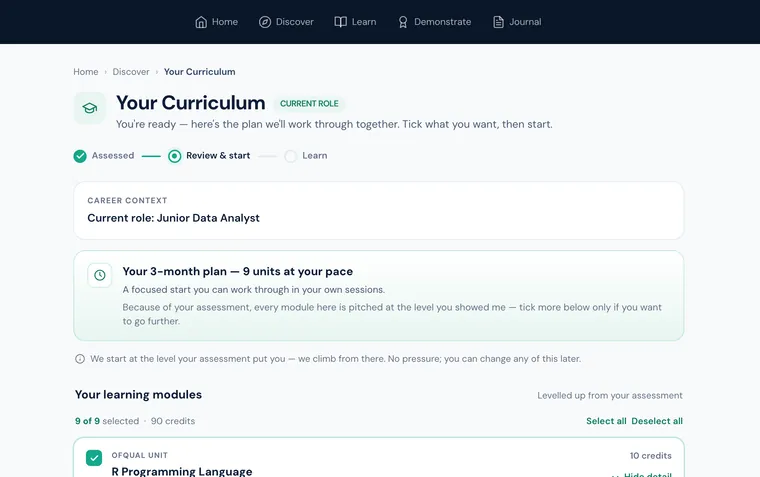Click the Assessed step label

113,156
